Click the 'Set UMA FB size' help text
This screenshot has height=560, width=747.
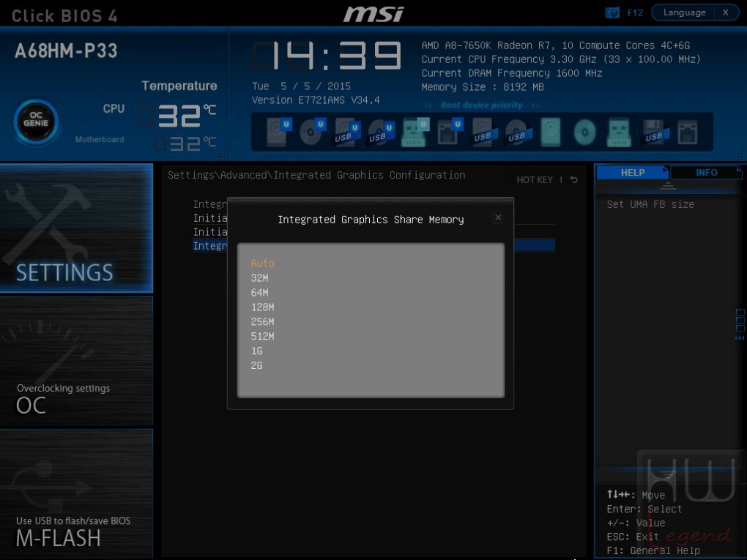(x=650, y=204)
